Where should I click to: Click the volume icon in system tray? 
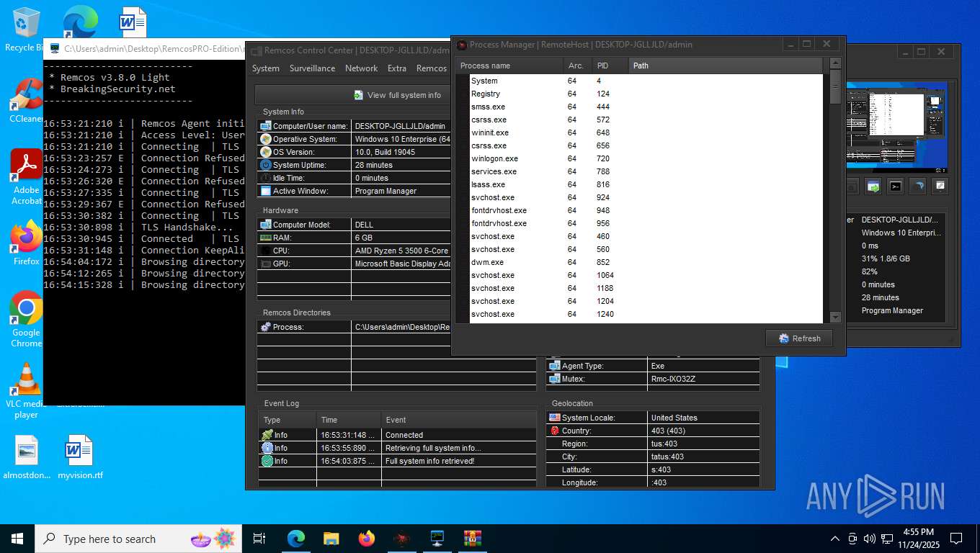pyautogui.click(x=869, y=539)
